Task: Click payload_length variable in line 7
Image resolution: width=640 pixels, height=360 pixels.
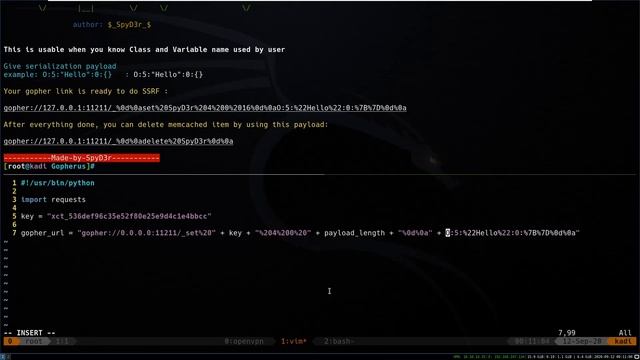Action: point(354,233)
